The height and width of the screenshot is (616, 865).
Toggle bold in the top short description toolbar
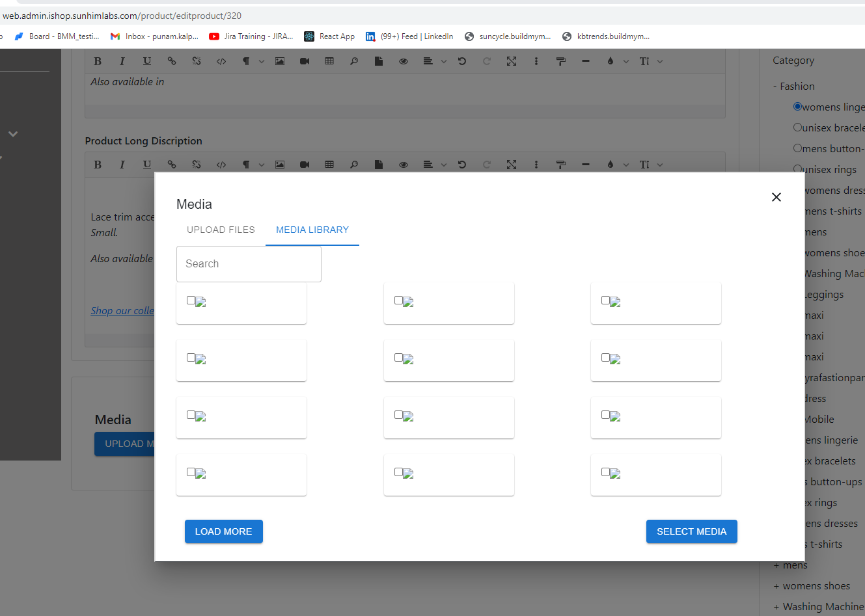98,61
